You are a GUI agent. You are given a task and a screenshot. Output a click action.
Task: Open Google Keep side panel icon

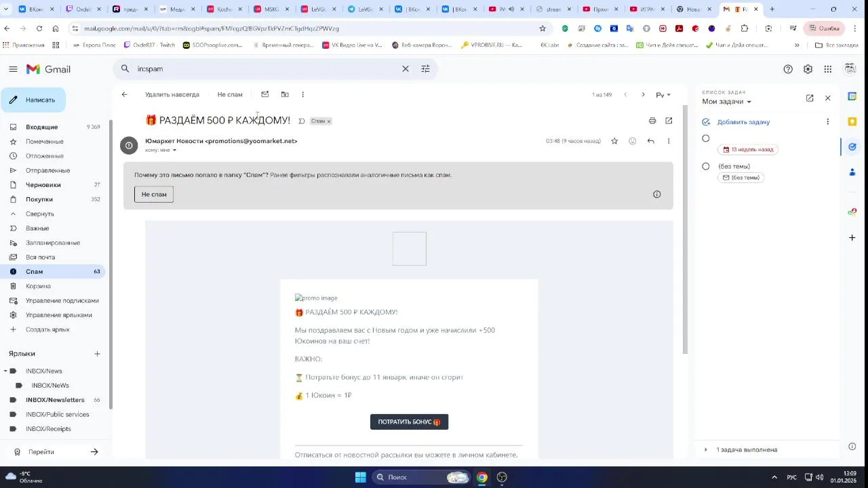tap(852, 121)
